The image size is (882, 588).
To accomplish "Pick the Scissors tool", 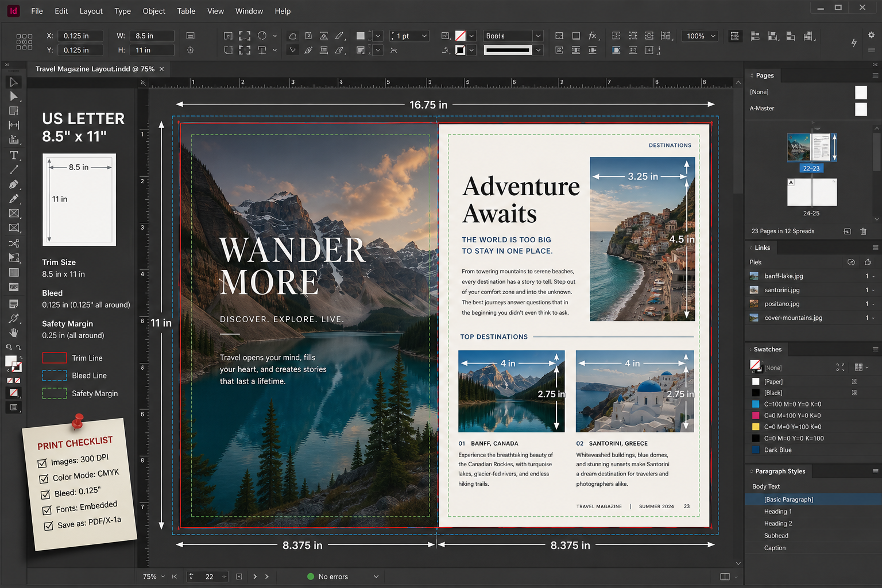I will click(x=14, y=243).
